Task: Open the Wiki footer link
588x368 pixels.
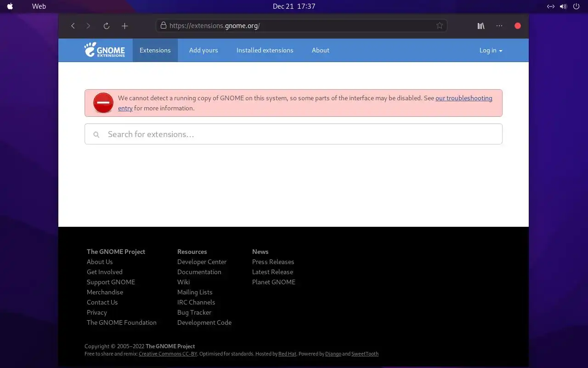Action: 183,282
